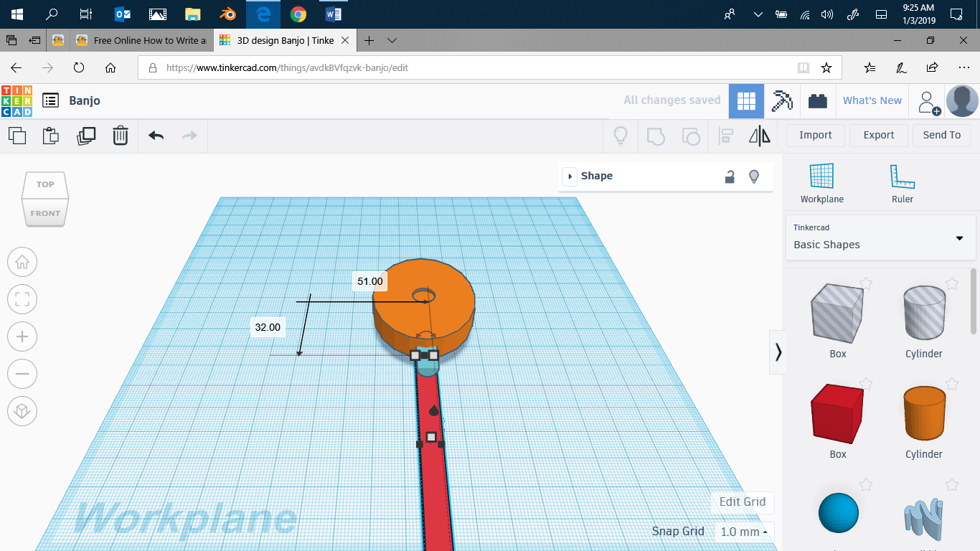
Task: Toggle shape visibility lightbulb in Shape panel
Action: click(x=754, y=176)
